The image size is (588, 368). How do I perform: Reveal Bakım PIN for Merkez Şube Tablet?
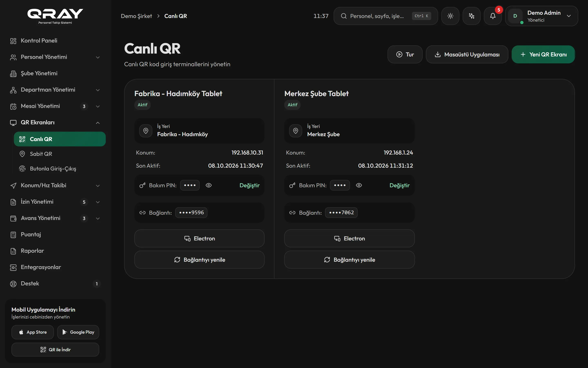coord(359,185)
